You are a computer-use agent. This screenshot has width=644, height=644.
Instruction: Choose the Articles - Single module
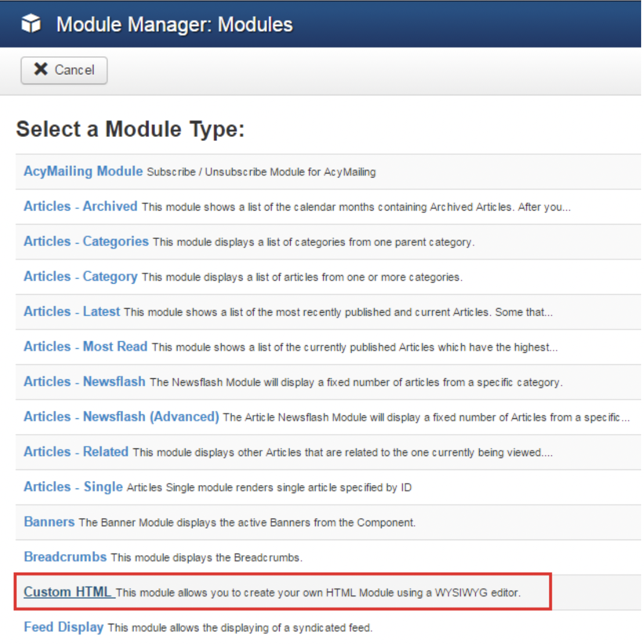coord(73,487)
